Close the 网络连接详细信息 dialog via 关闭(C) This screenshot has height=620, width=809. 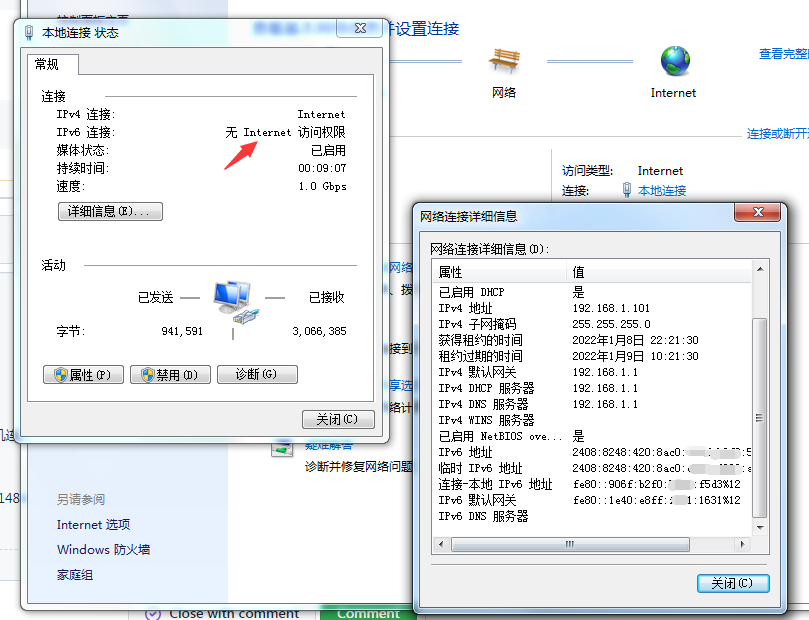(733, 583)
